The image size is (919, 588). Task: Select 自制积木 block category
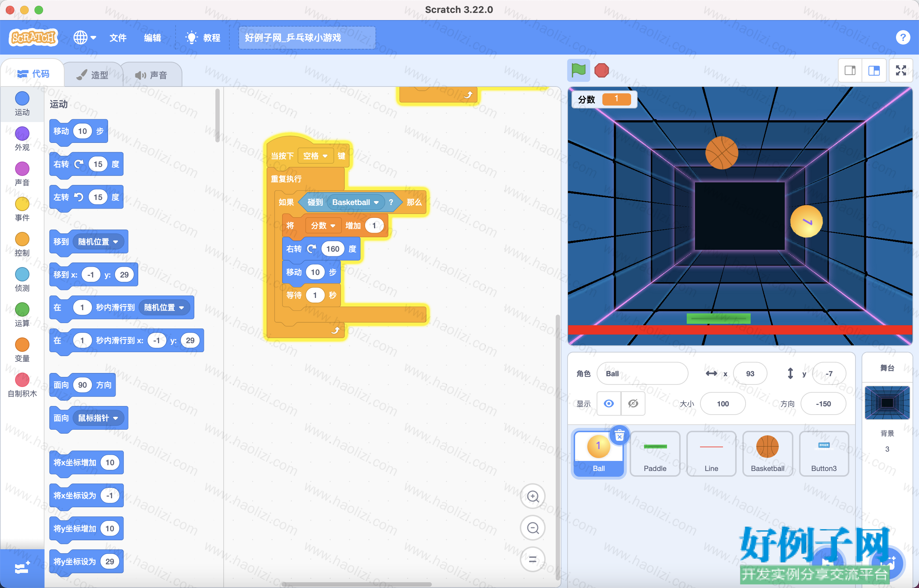22,385
